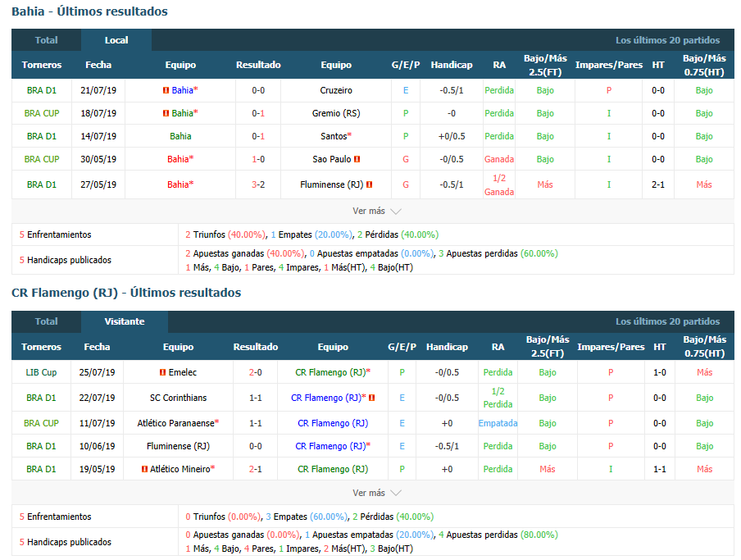Click 'Ganada' in Sao Paulo row
The width and height of the screenshot is (741, 560).
click(x=499, y=159)
